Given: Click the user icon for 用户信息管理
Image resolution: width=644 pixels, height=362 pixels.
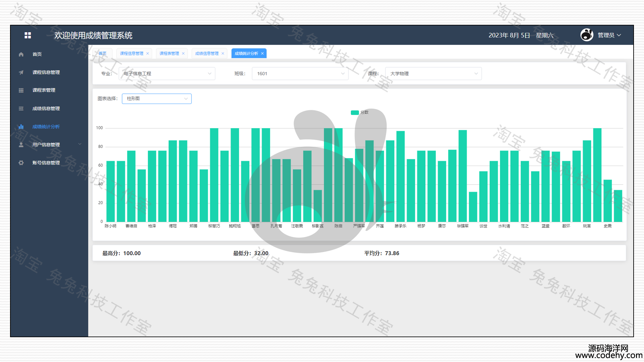Looking at the screenshot, I should tap(21, 145).
